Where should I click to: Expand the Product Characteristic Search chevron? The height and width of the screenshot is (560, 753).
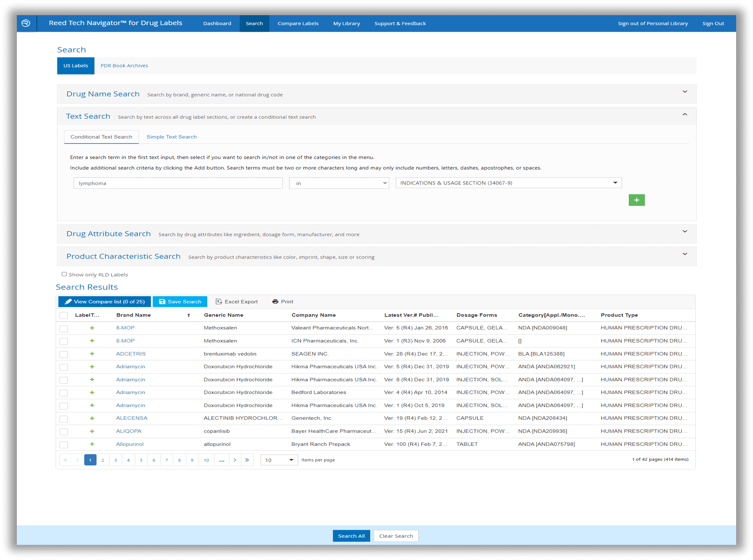point(685,254)
